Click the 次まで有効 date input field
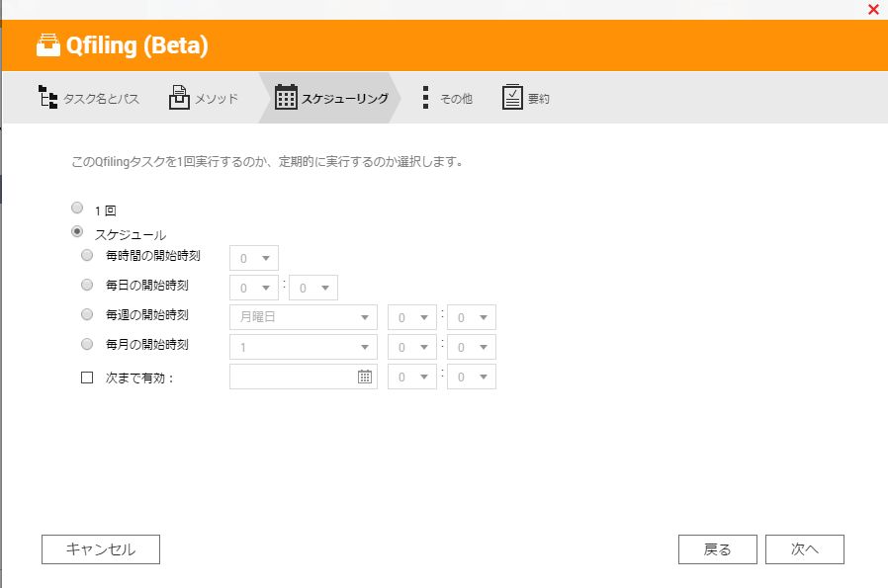The width and height of the screenshot is (888, 588). pos(303,377)
